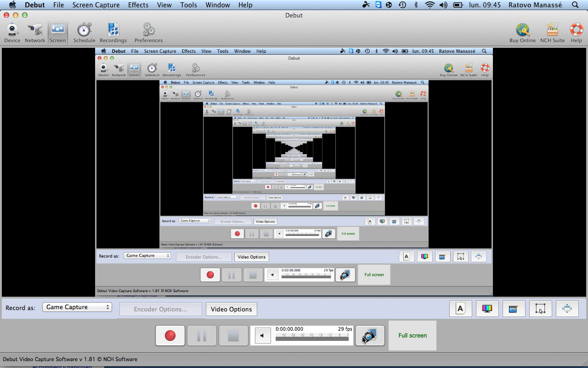588x368 pixels.
Task: Click the Full screen indicator box
Action: click(x=413, y=335)
